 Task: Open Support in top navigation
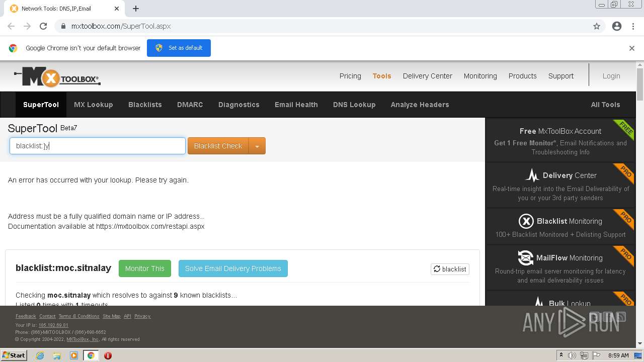561,76
